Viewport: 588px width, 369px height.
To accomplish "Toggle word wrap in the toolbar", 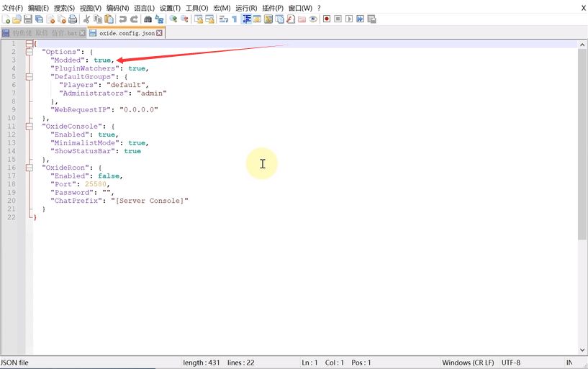I will tap(223, 19).
